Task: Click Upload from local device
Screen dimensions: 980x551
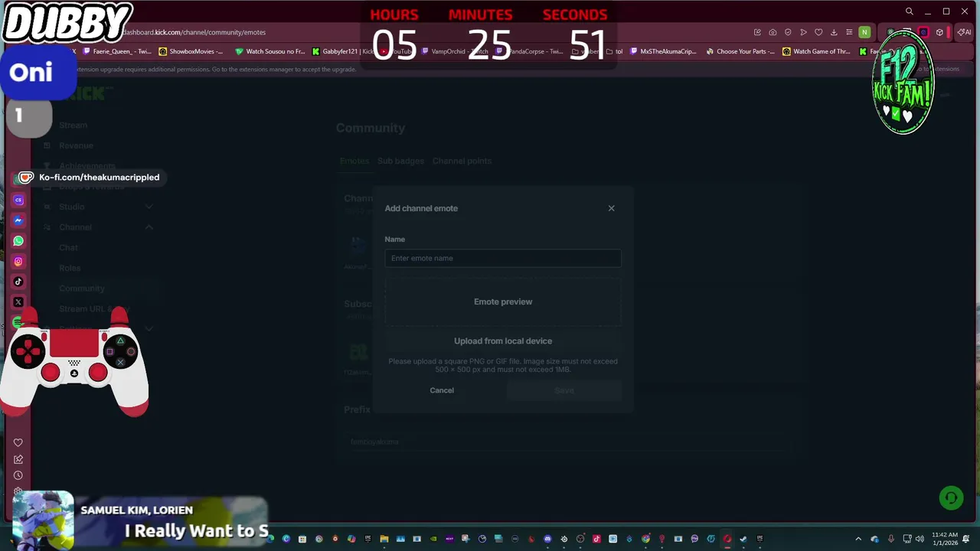Action: pos(503,341)
